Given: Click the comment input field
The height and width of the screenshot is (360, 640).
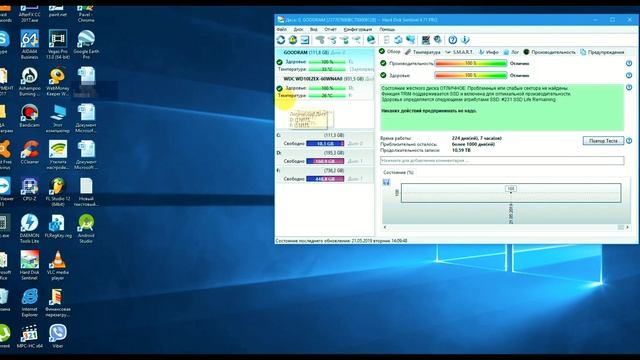Looking at the screenshot, I should (502, 160).
